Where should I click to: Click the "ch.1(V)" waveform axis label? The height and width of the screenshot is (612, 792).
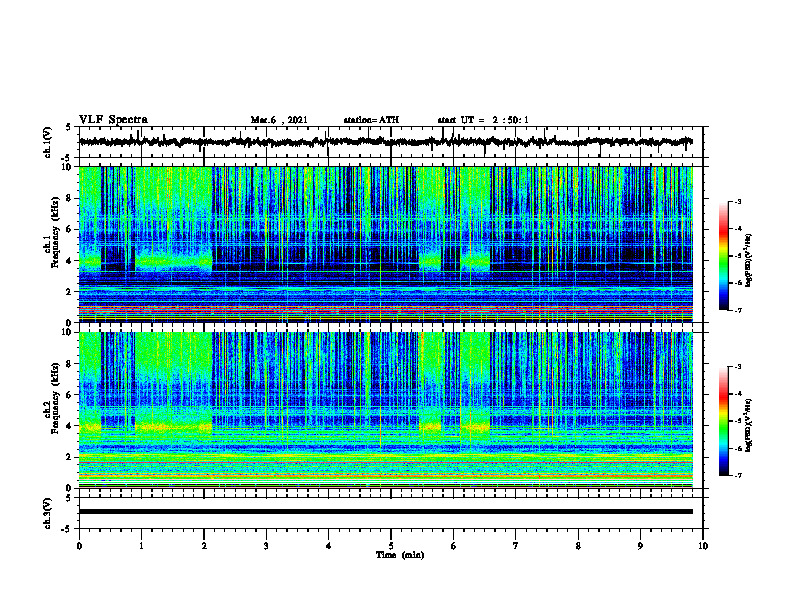click(x=48, y=142)
